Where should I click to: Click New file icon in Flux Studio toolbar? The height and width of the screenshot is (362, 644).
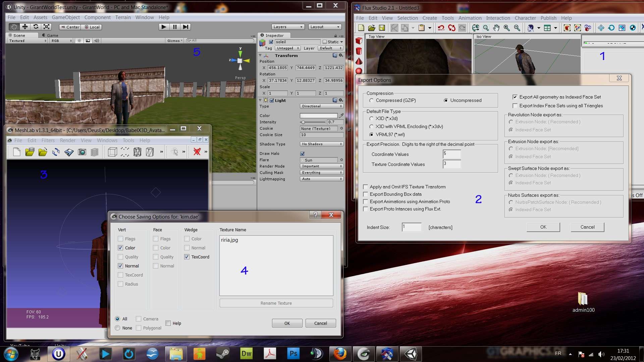point(361,28)
